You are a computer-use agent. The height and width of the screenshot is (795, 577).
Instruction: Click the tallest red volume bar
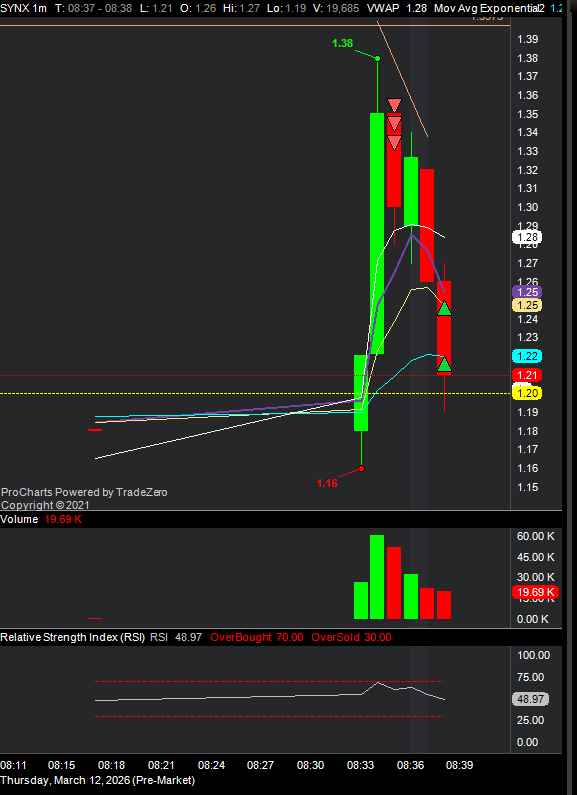[394, 583]
